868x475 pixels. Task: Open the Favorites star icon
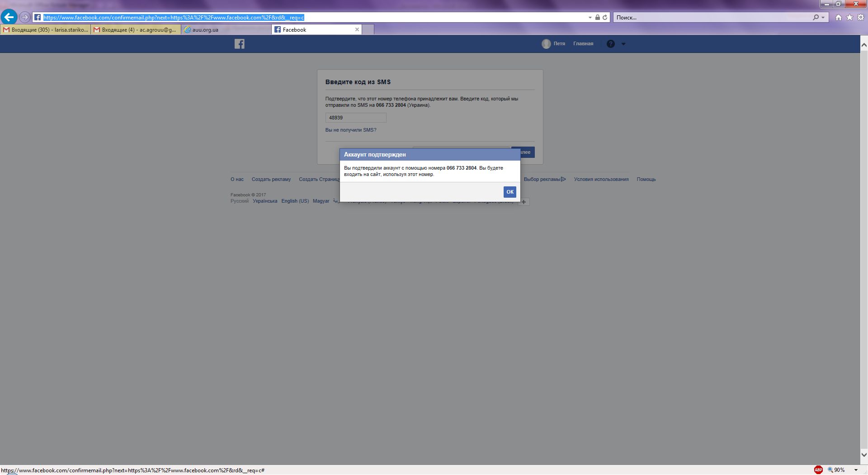pos(849,17)
